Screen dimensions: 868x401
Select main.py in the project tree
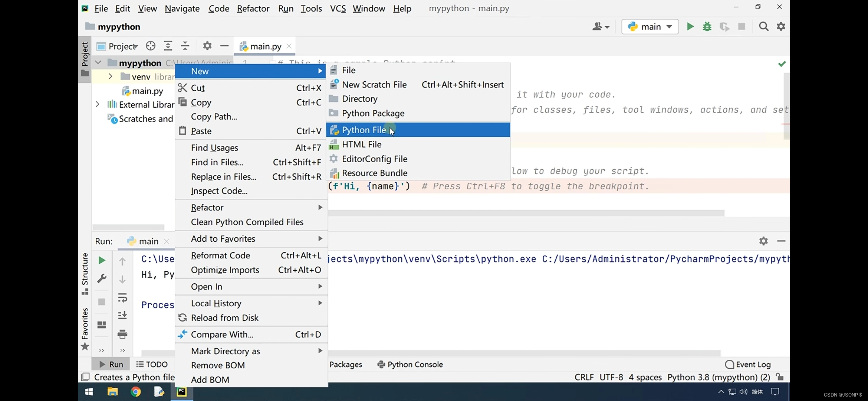pos(143,91)
